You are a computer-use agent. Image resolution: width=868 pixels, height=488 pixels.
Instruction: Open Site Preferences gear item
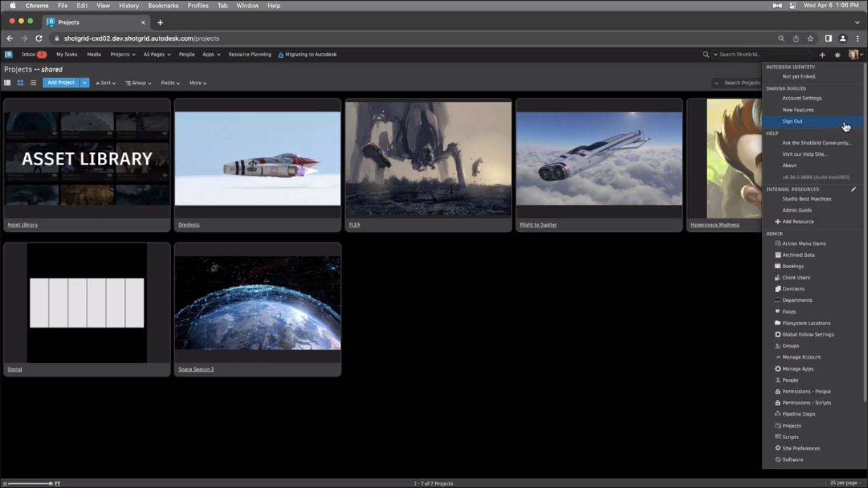[801, 449]
